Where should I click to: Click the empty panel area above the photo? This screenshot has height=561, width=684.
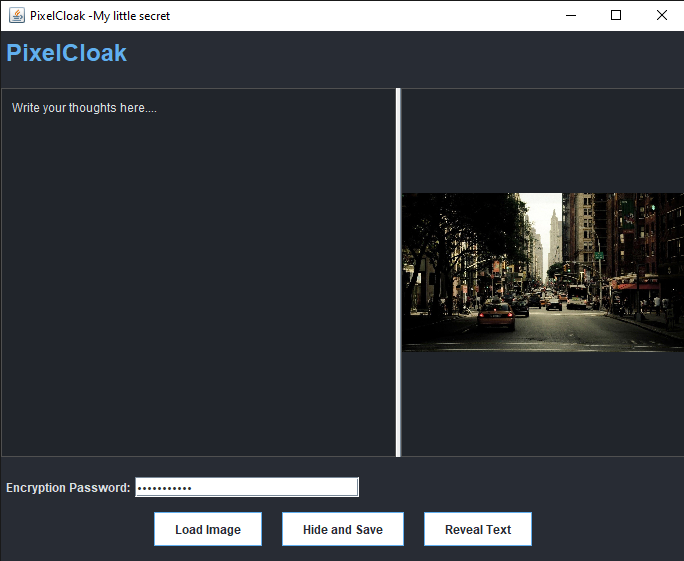click(542, 140)
